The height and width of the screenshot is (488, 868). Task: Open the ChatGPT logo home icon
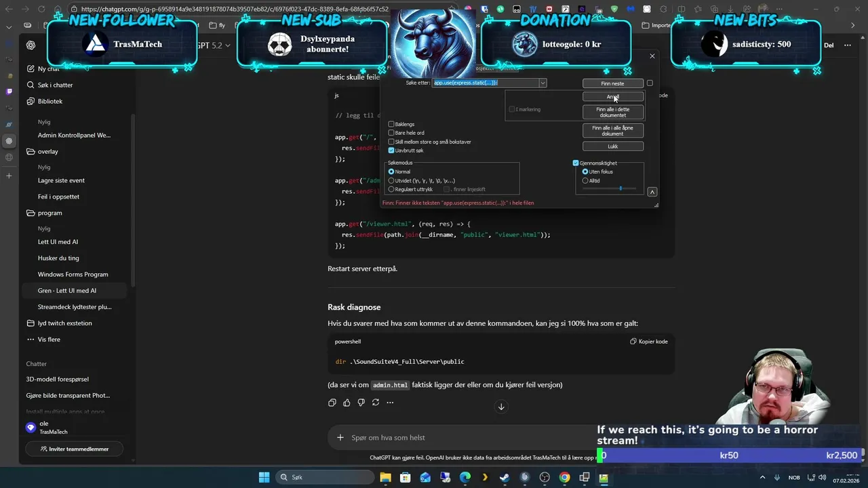[31, 45]
